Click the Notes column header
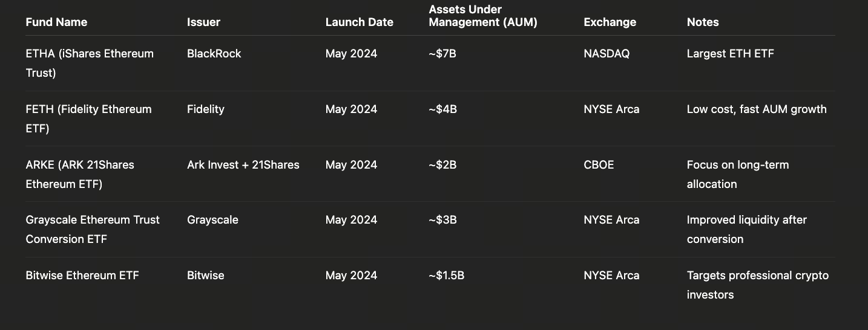Viewport: 868px width, 330px height. tap(702, 22)
